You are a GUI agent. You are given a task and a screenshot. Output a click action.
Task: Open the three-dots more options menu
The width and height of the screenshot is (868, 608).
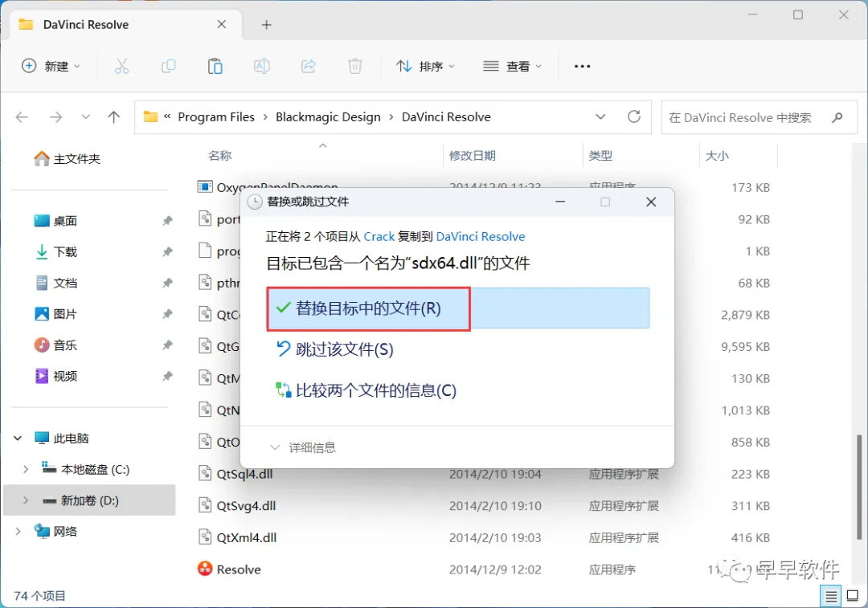(582, 67)
